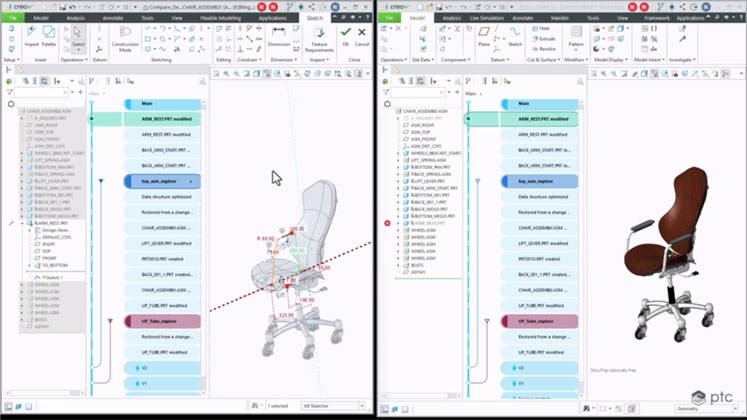Screen dimensions: 747x420
Task: Switch to Flexible Modeling tab
Action: 221,18
